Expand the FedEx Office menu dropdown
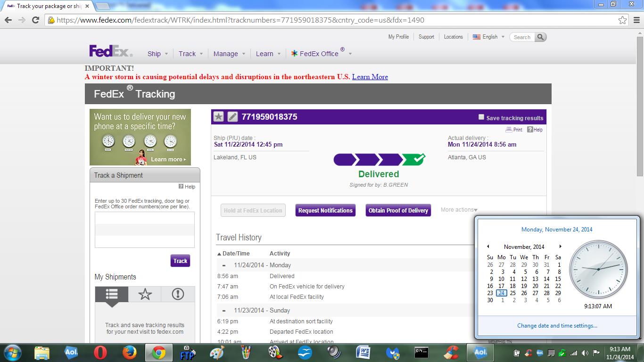 pyautogui.click(x=322, y=53)
